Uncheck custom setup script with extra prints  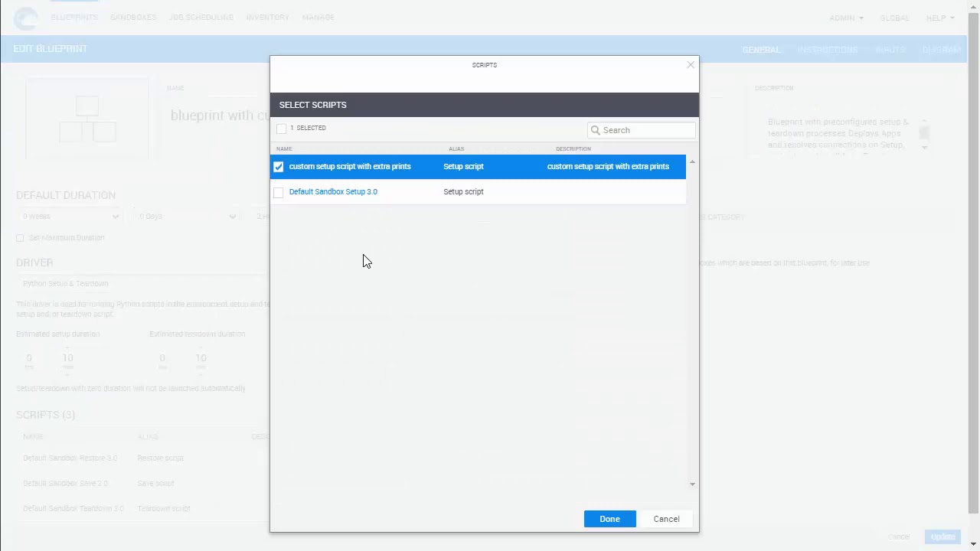click(x=279, y=167)
